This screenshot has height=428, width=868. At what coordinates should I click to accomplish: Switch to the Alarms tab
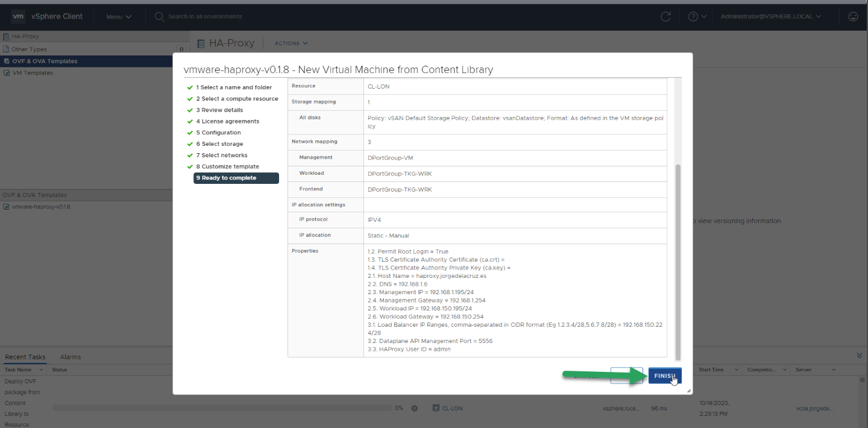click(71, 357)
